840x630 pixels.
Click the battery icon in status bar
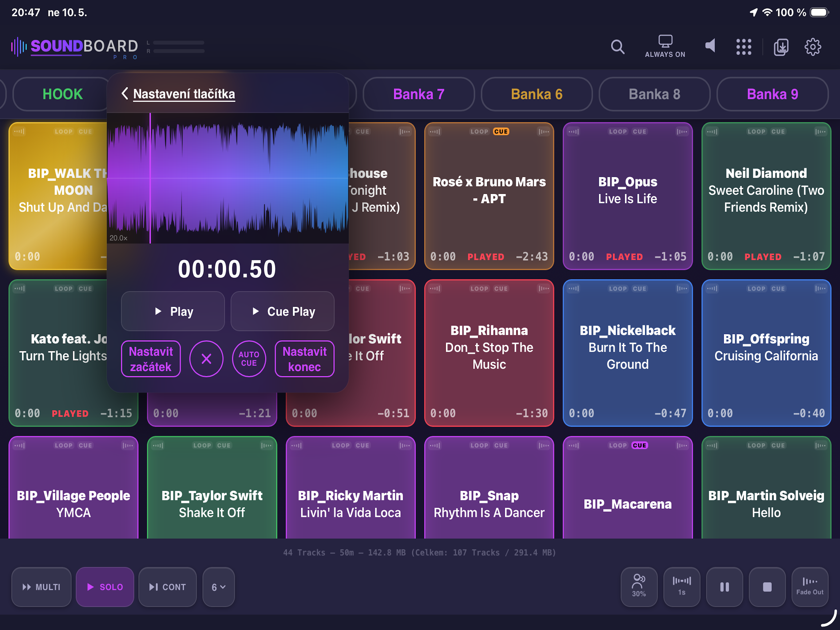pos(819,13)
